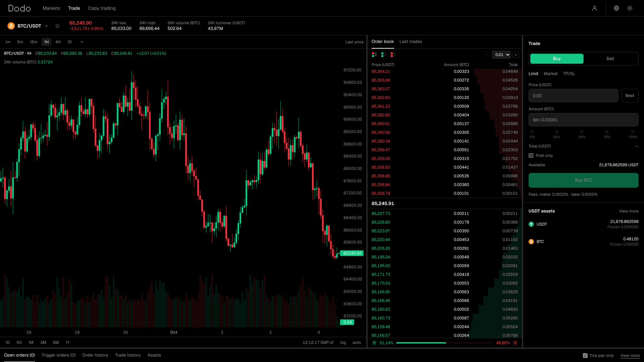Screen dimensions: 644x362
Task: Focus the Price (USDT) input field
Action: (573, 96)
